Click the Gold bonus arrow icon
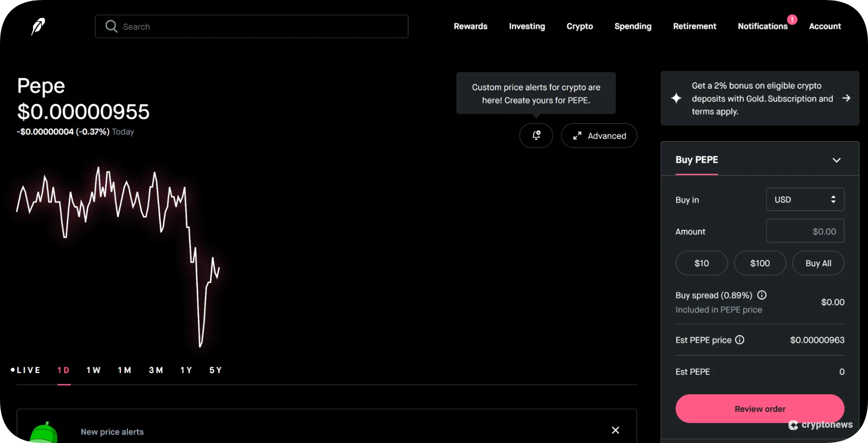The image size is (868, 443). pyautogui.click(x=846, y=98)
